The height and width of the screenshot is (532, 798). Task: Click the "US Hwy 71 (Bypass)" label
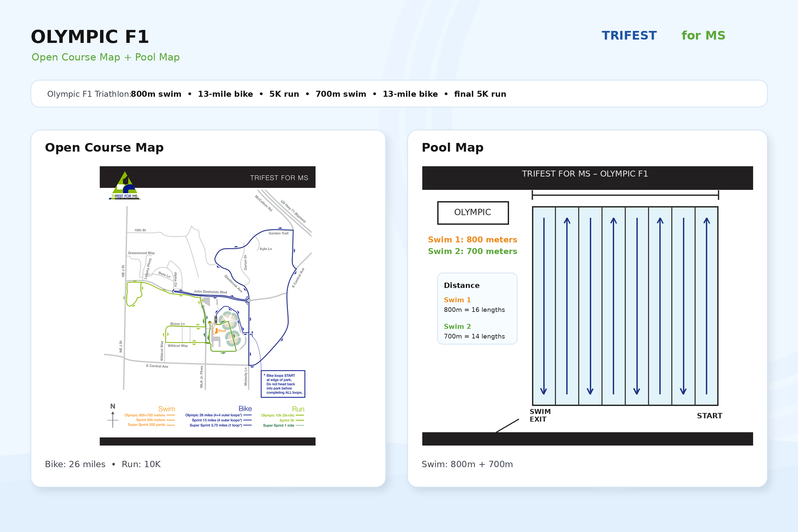[x=294, y=211]
